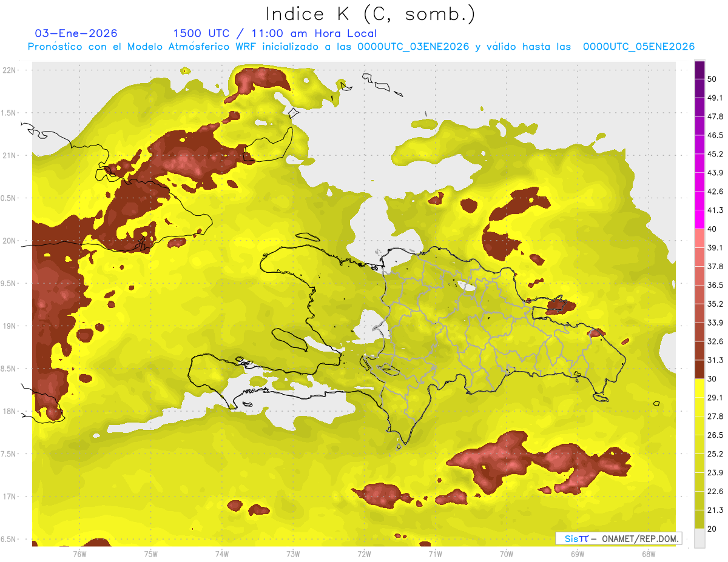Screen dimensions: 728x562
Task: Click the map title "Indice K (C, somb.)"
Action: pos(371,13)
